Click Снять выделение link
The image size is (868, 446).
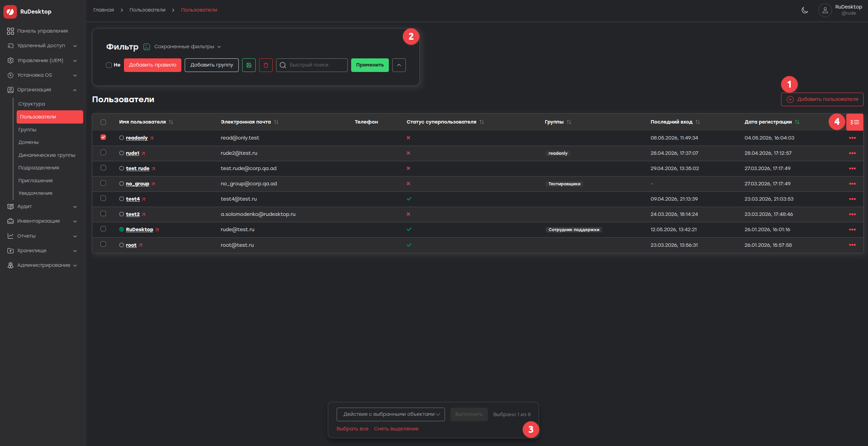396,429
